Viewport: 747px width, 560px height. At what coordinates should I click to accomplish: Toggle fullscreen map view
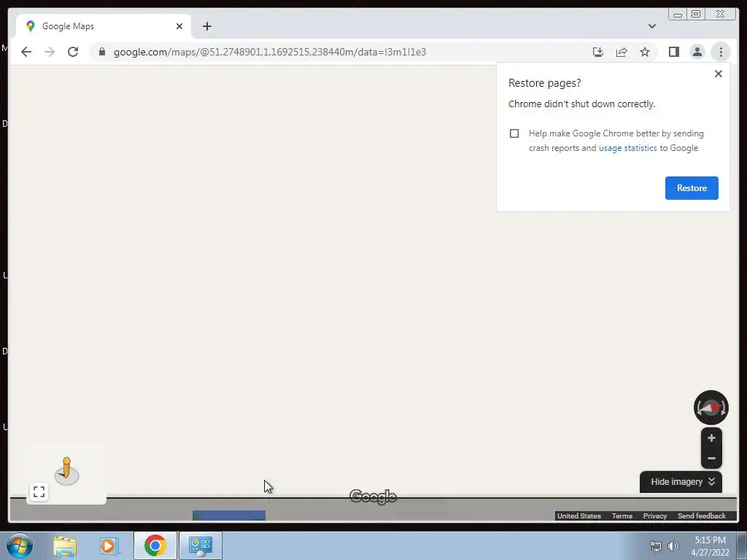pyautogui.click(x=39, y=491)
